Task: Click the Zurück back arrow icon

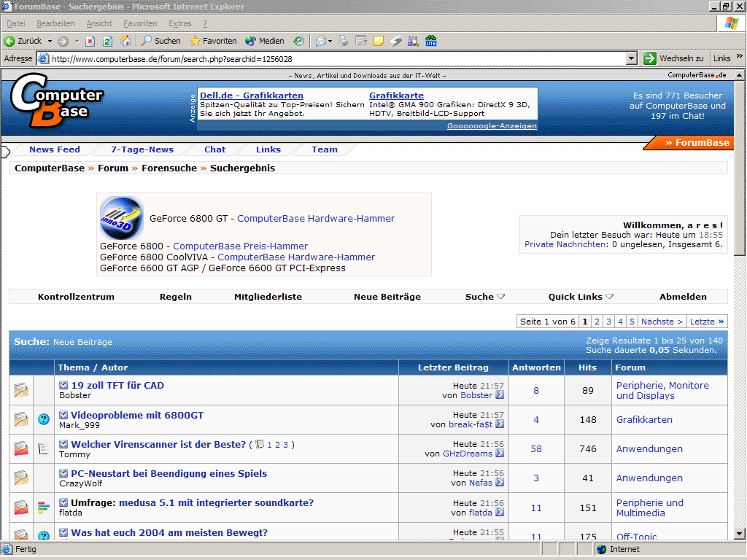Action: [x=9, y=41]
